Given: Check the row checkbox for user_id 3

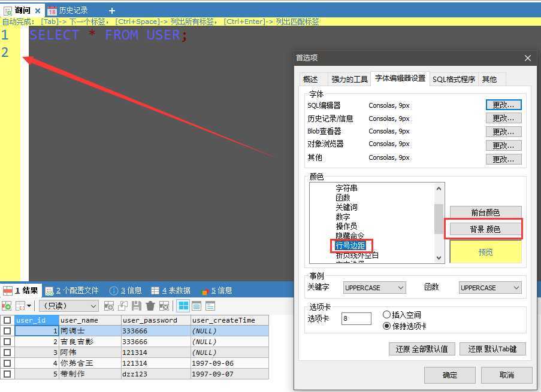Looking at the screenshot, I should (7, 353).
